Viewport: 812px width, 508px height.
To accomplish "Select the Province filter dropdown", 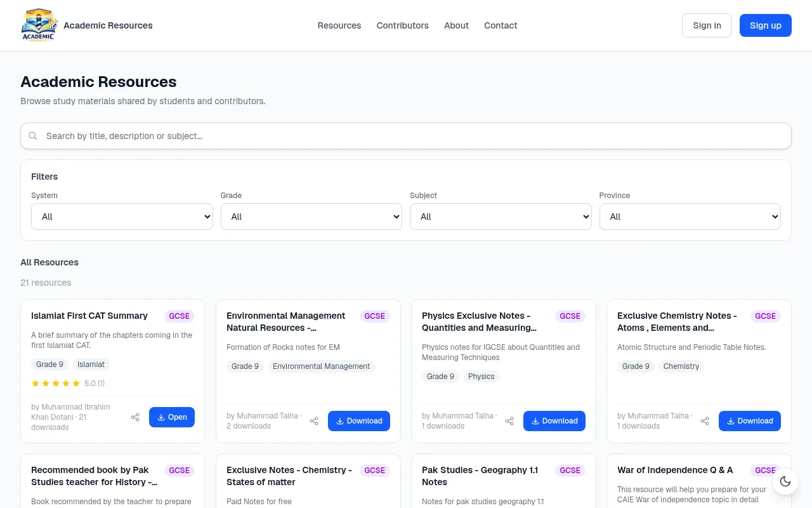I will point(690,217).
